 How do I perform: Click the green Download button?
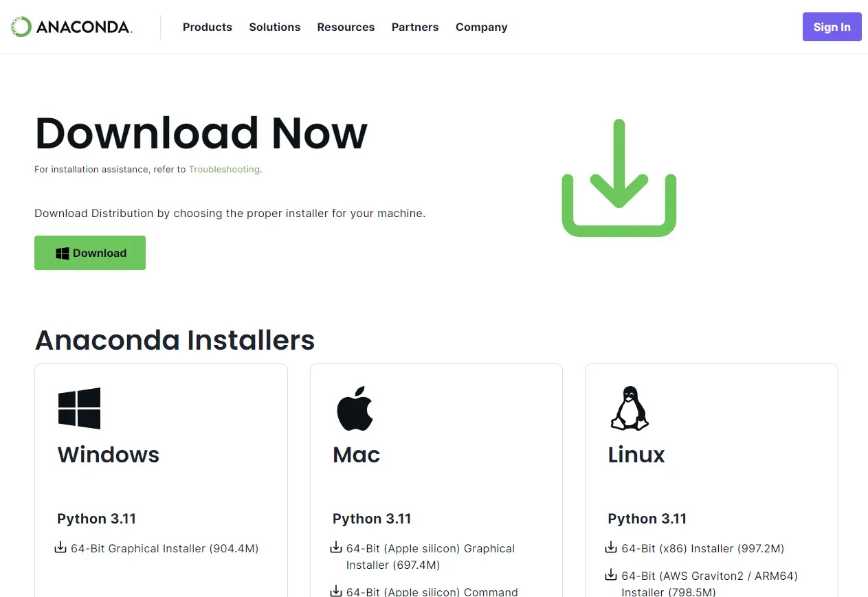[90, 253]
